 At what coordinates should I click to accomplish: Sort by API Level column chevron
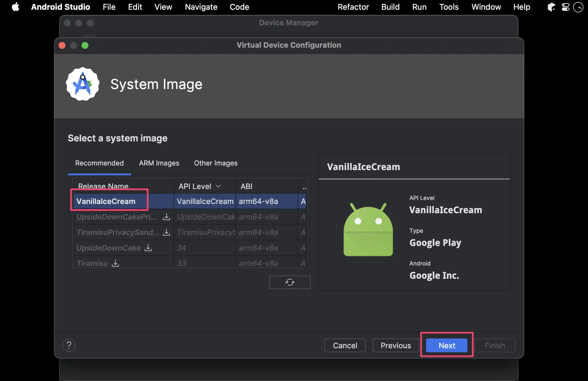pos(218,186)
